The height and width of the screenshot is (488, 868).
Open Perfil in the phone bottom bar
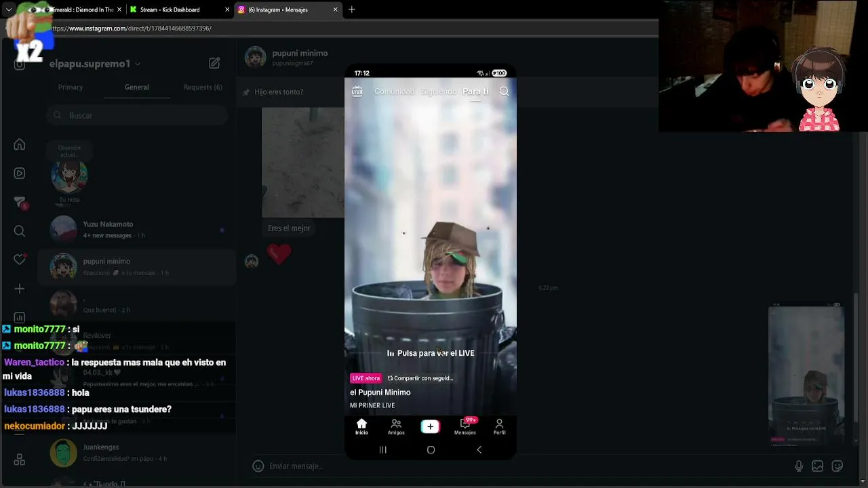[499, 427]
